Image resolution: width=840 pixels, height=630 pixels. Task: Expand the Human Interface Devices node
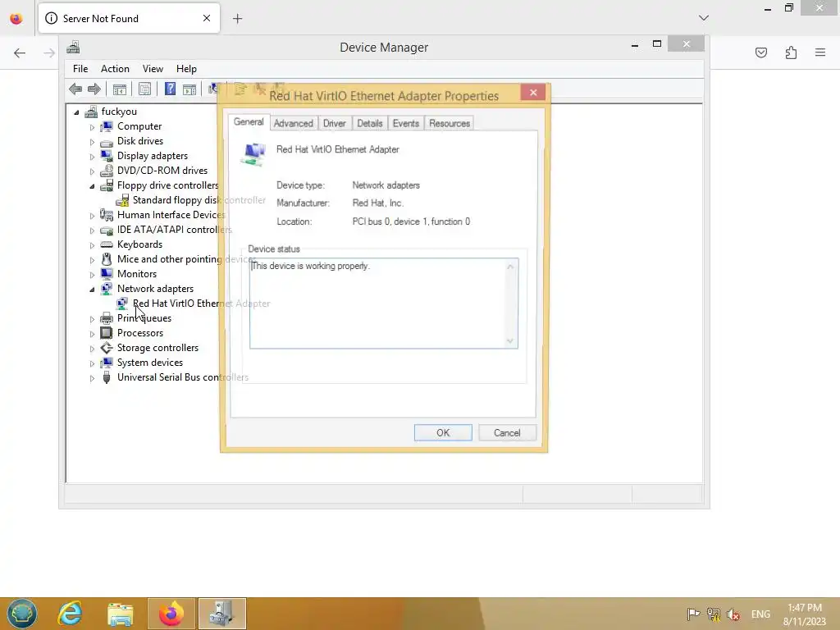point(92,216)
